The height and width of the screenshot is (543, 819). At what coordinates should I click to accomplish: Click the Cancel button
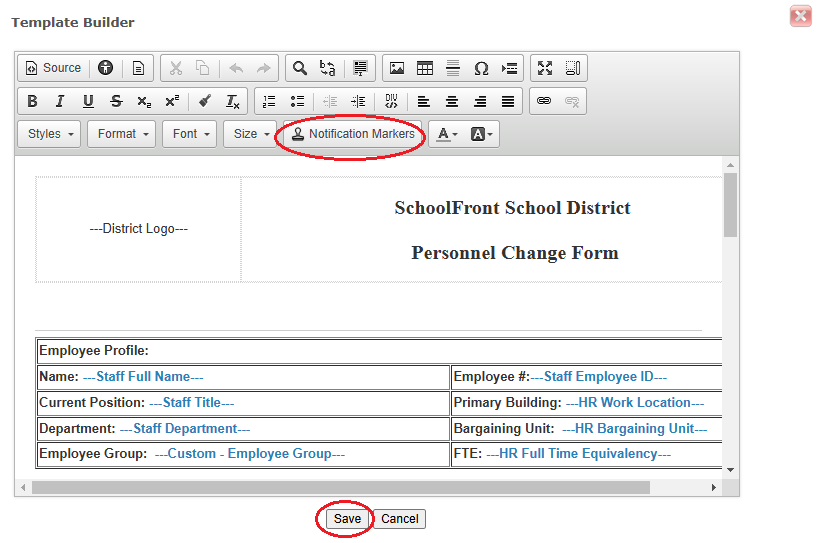(400, 519)
